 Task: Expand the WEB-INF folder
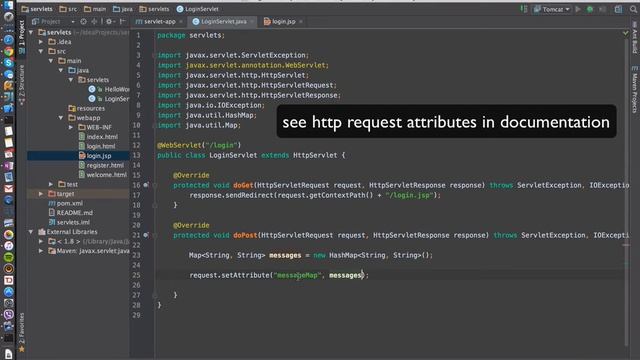(71, 127)
